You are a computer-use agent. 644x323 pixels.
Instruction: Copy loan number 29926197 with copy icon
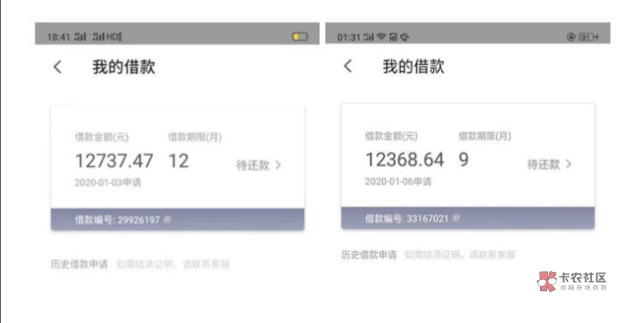click(x=167, y=220)
